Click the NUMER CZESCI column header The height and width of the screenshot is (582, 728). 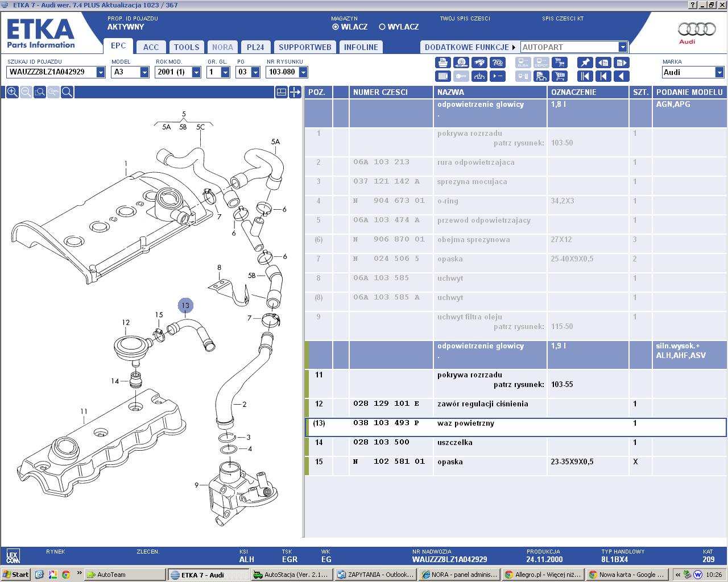[391, 92]
